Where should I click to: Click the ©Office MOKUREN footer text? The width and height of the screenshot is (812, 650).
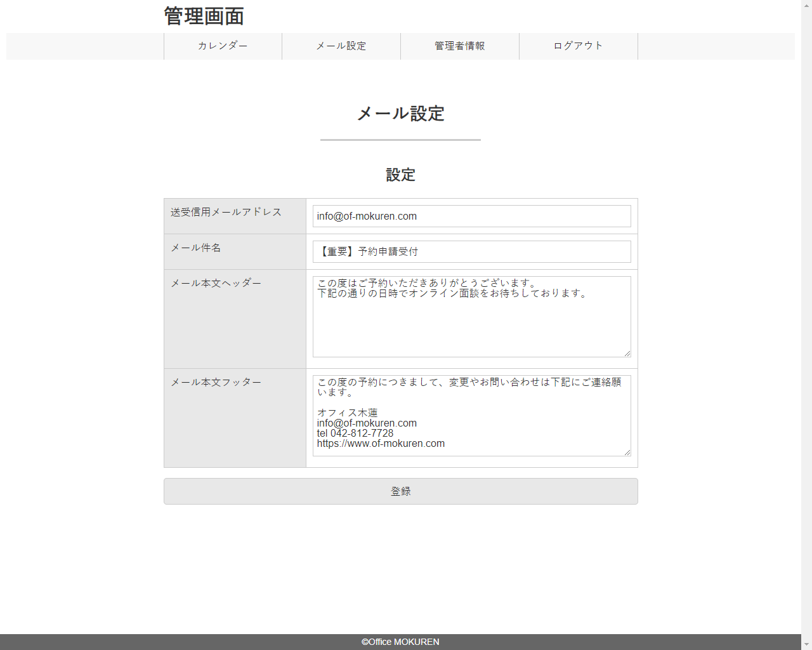click(x=400, y=642)
